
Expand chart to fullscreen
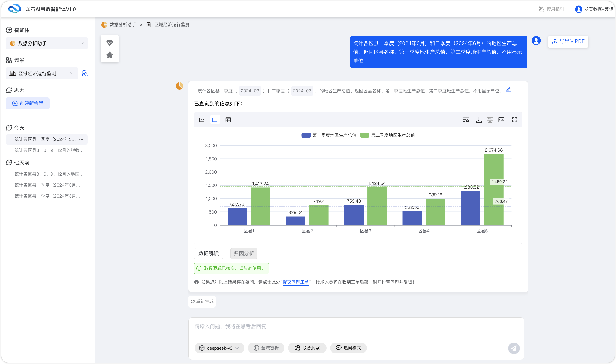pos(514,120)
